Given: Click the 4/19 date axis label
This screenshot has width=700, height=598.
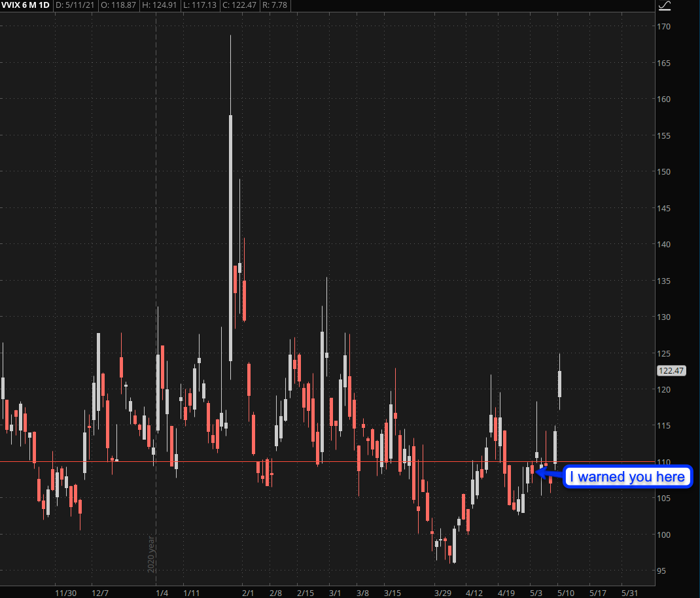Looking at the screenshot, I should 506,593.
